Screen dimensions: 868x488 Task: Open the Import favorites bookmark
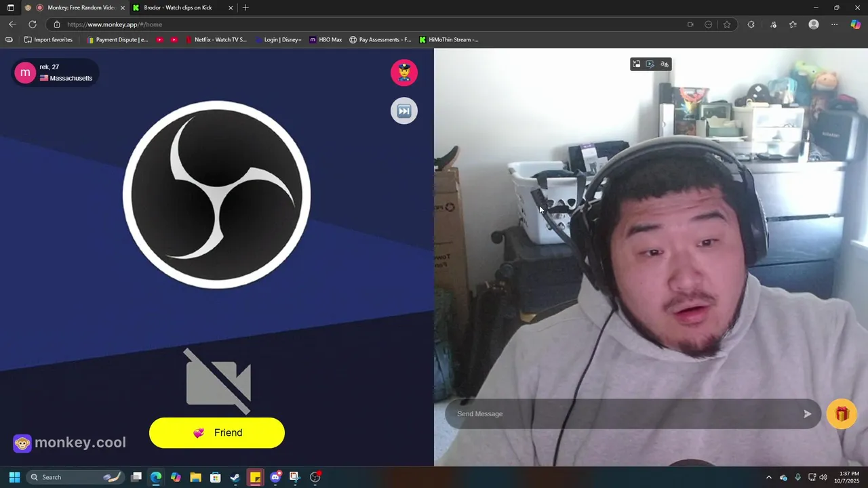click(x=48, y=40)
